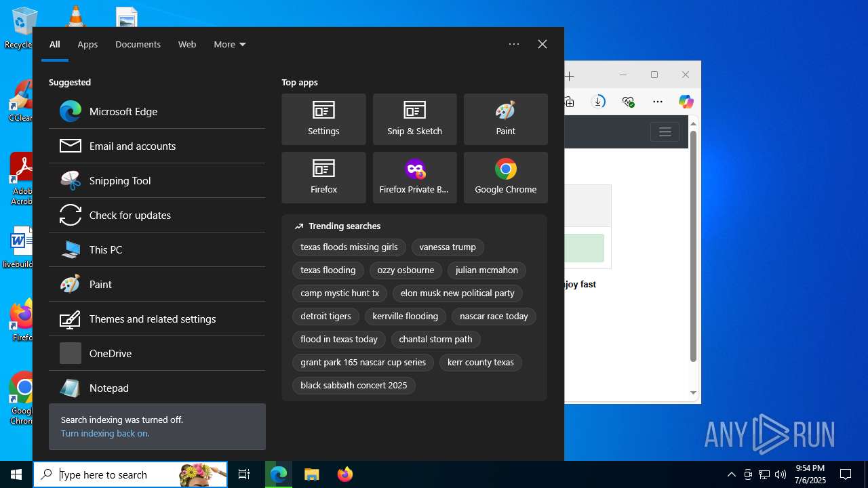
Task: Open Settings tile in Top apps
Action: [x=323, y=119]
